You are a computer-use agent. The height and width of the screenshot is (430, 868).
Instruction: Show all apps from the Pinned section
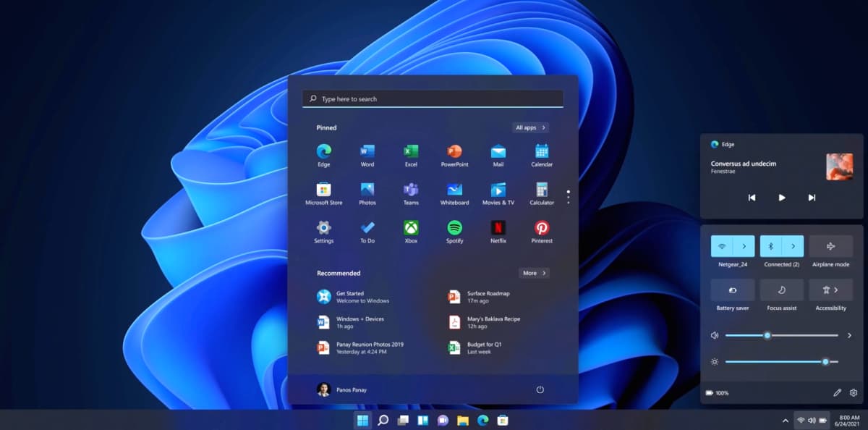pyautogui.click(x=531, y=127)
